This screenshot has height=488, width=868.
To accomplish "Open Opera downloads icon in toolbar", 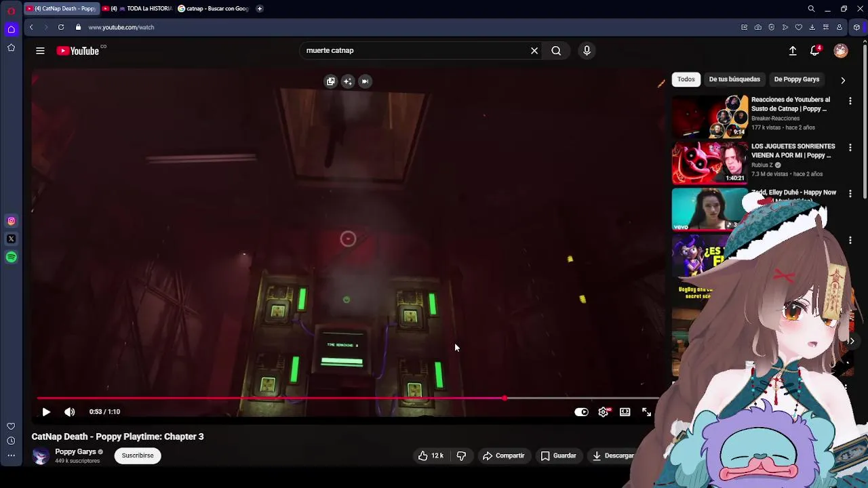I will [x=812, y=27].
